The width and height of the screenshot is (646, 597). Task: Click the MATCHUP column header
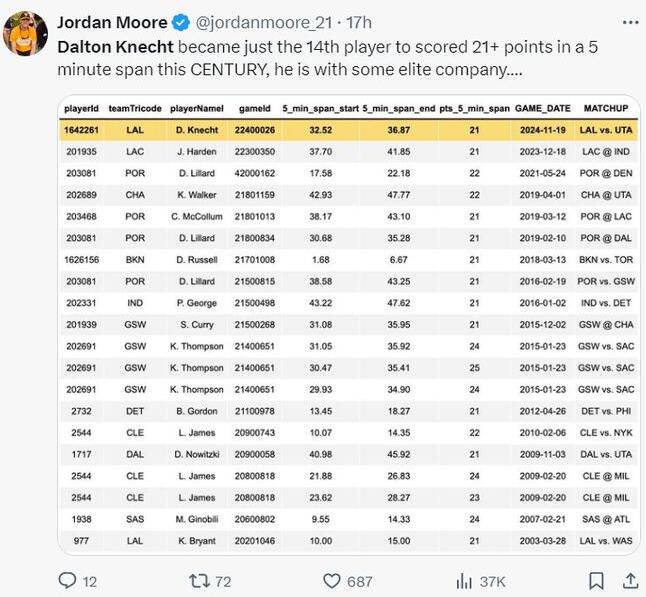[x=606, y=107]
